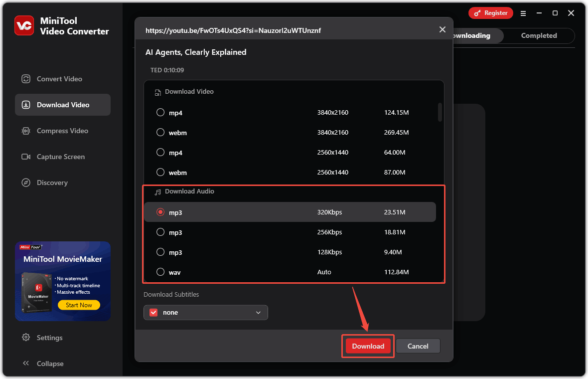
Task: Select wav Auto radio option
Action: tap(160, 272)
